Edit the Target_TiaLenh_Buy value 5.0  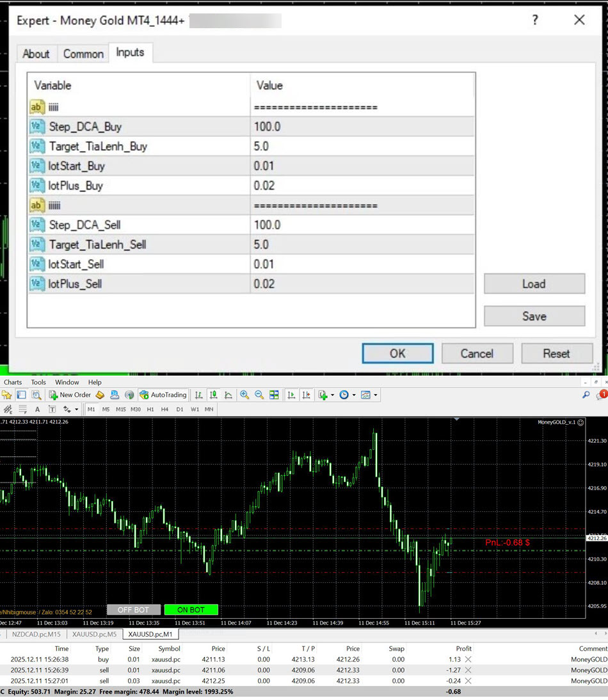click(362, 147)
